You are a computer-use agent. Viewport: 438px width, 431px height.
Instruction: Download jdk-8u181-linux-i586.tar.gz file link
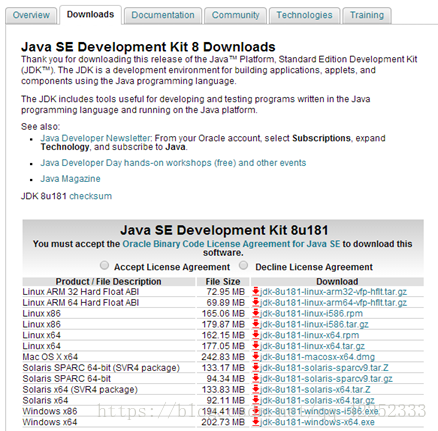pos(314,324)
